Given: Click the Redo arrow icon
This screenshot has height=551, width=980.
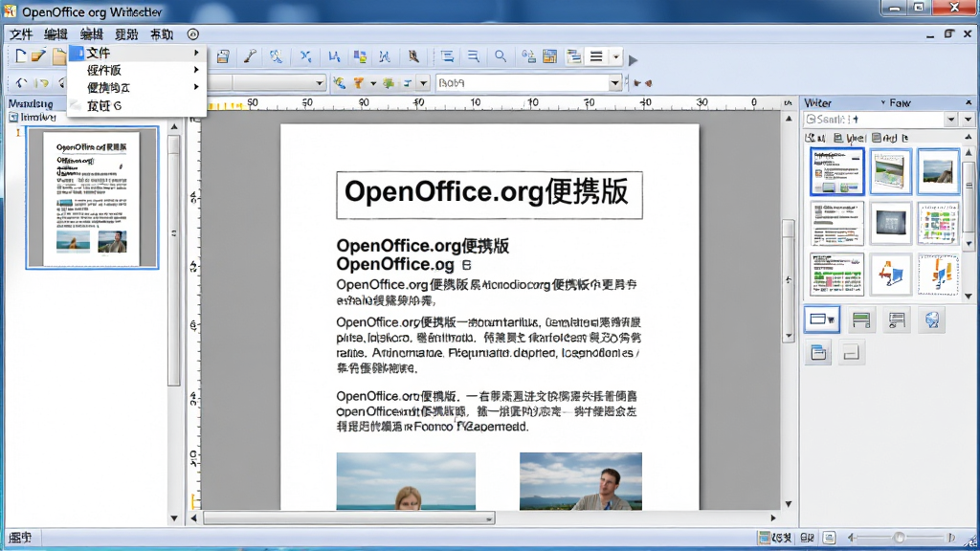Looking at the screenshot, I should pos(42,82).
